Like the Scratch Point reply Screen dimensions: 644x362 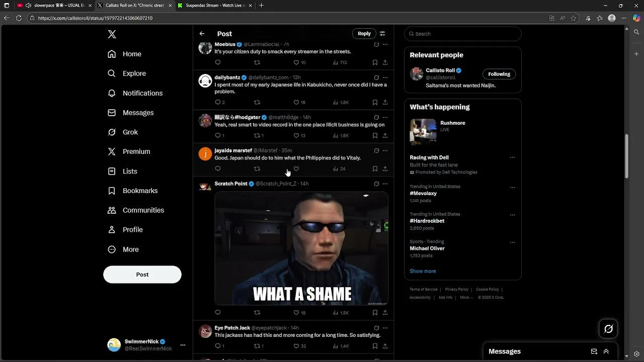click(x=296, y=312)
